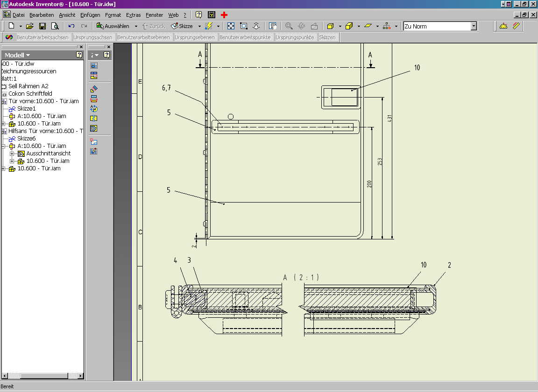The width and height of the screenshot is (538, 392).
Task: Click the red cross icon in menu bar
Action: [x=224, y=15]
